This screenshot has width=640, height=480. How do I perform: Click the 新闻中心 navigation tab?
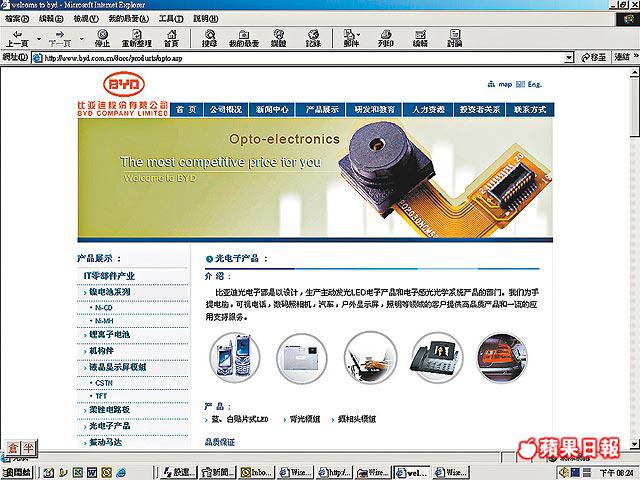(x=271, y=109)
